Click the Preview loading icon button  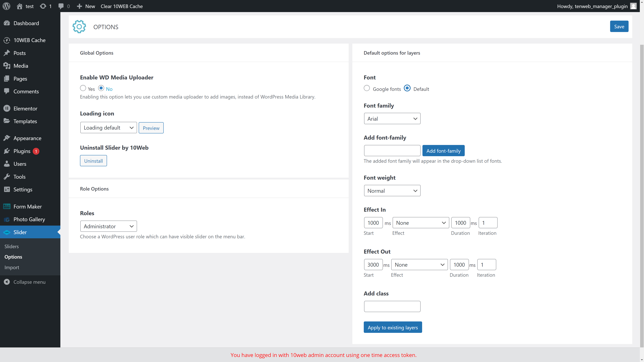point(151,128)
